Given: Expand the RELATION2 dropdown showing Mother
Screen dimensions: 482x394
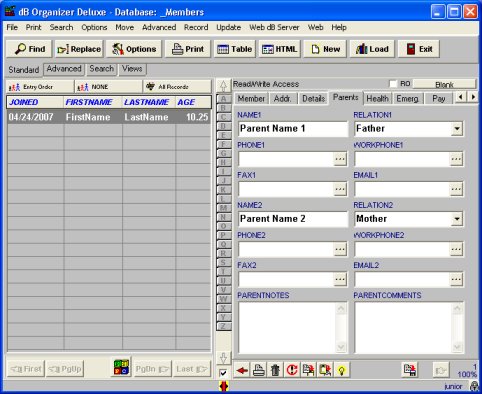Looking at the screenshot, I should 457,219.
